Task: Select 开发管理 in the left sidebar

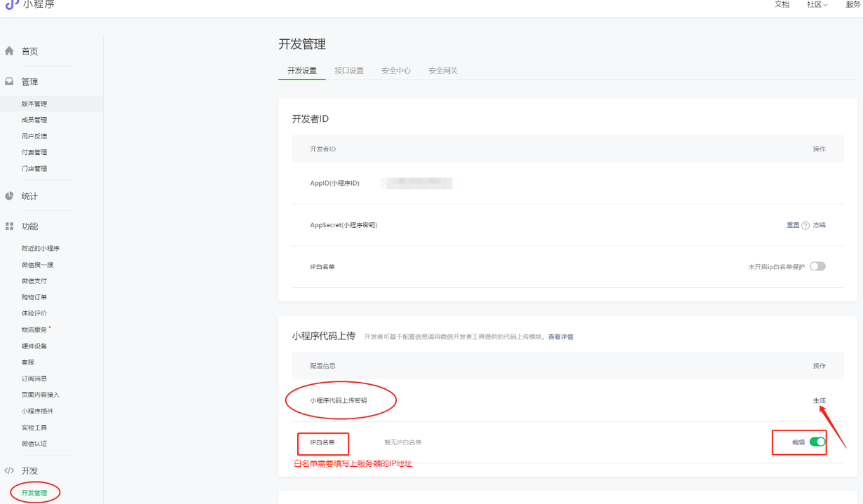Action: pos(34,493)
